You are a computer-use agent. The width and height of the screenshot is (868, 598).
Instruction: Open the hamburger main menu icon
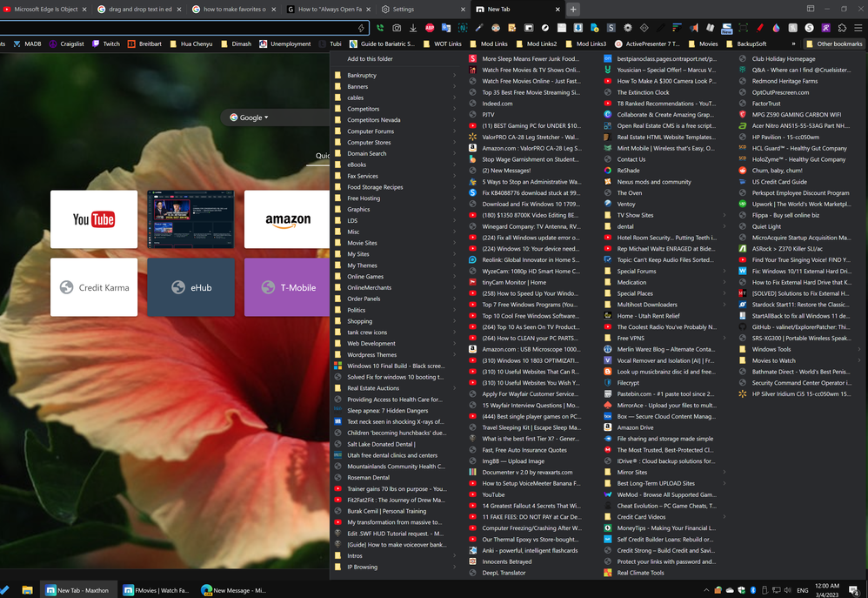coord(858,28)
